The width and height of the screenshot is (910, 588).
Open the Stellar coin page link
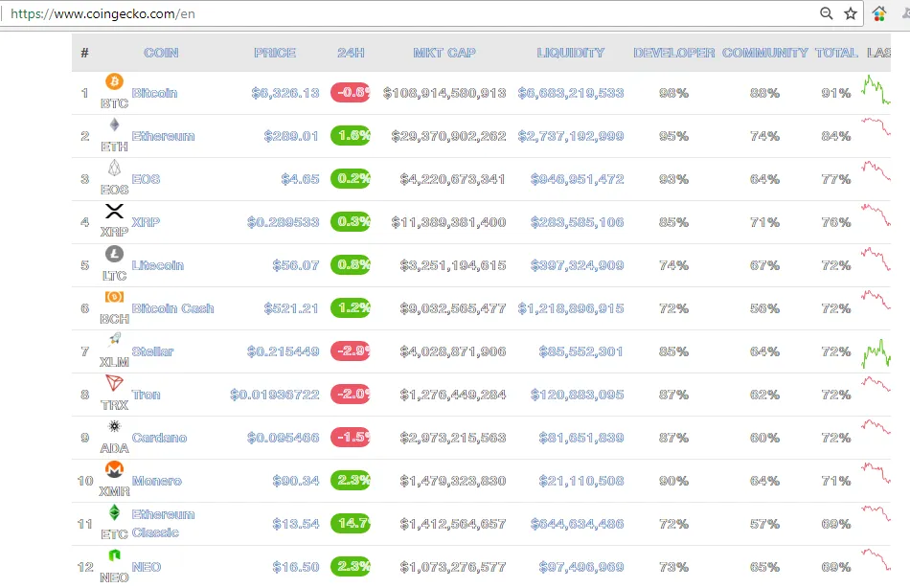pyautogui.click(x=152, y=351)
